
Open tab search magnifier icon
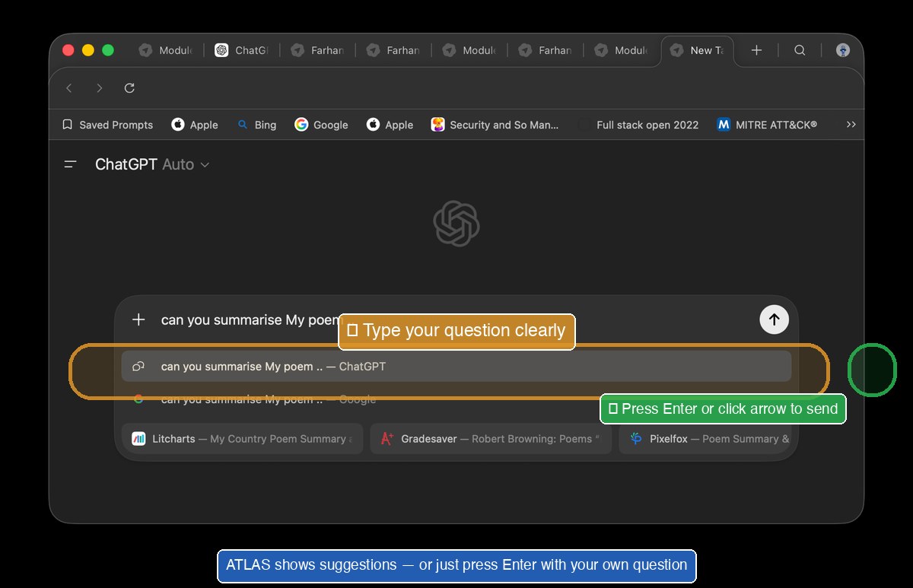[800, 50]
